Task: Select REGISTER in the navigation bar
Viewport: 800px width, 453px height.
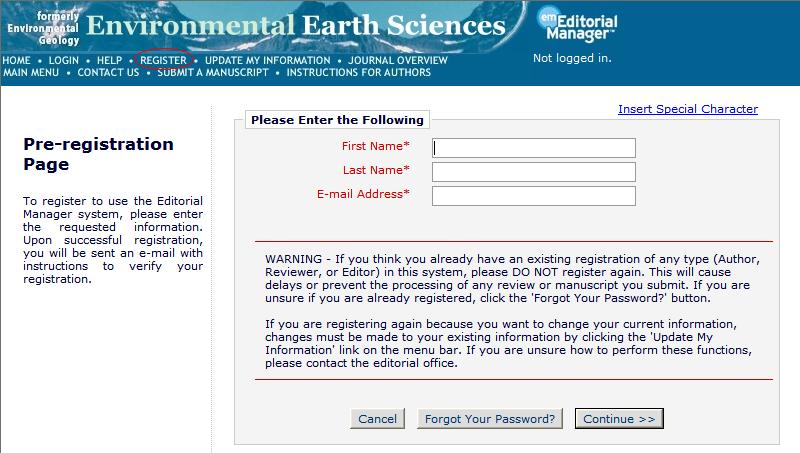Action: 163,60
